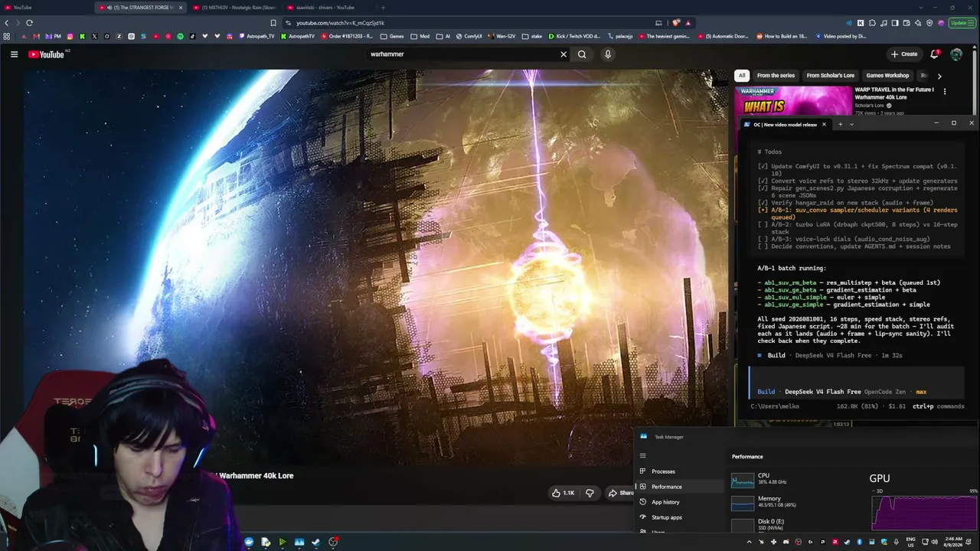Open the WARP TRAVEL video thumbnail
Viewport: 980px width, 551px height.
[x=793, y=100]
